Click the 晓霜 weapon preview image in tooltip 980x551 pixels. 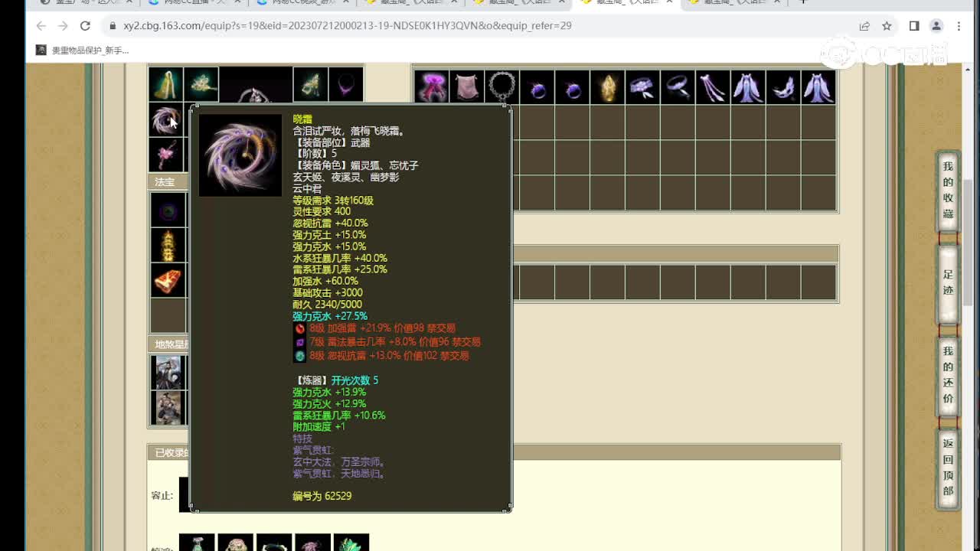coord(240,155)
